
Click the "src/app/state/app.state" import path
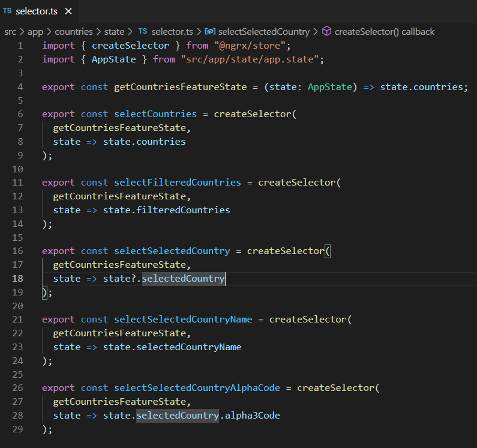pos(252,59)
